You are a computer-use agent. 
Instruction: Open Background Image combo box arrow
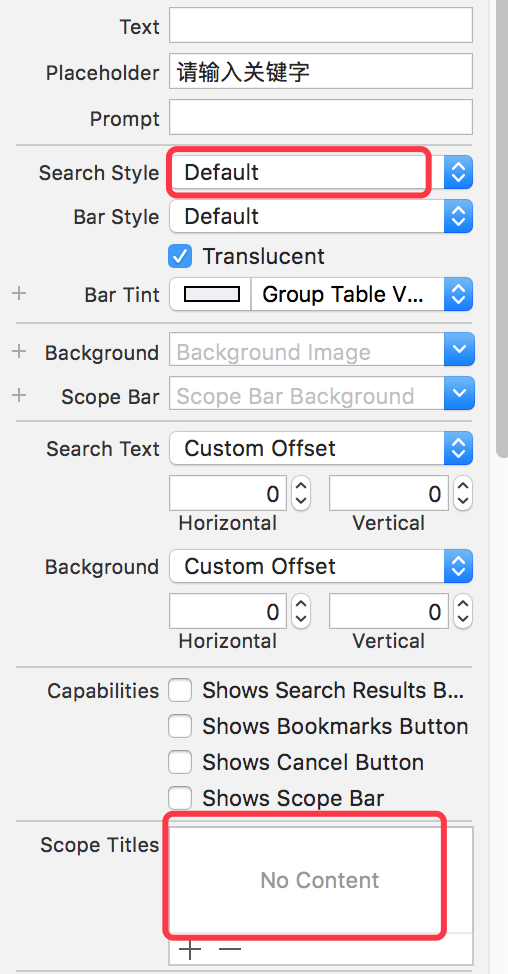tap(459, 349)
